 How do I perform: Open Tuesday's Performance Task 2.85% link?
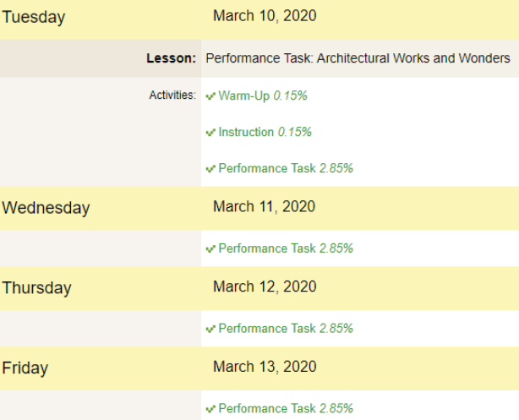click(286, 168)
